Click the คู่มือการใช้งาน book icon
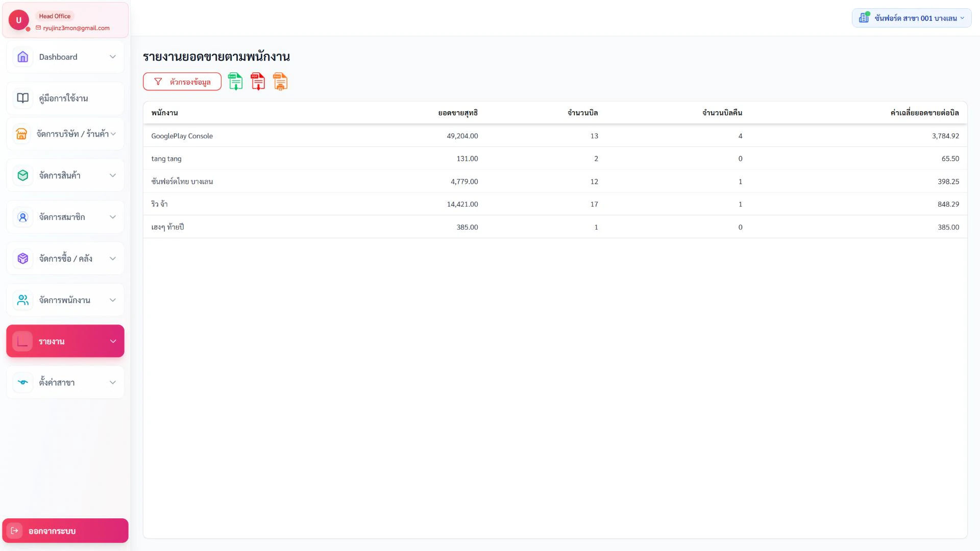Image resolution: width=980 pixels, height=551 pixels. click(x=23, y=98)
